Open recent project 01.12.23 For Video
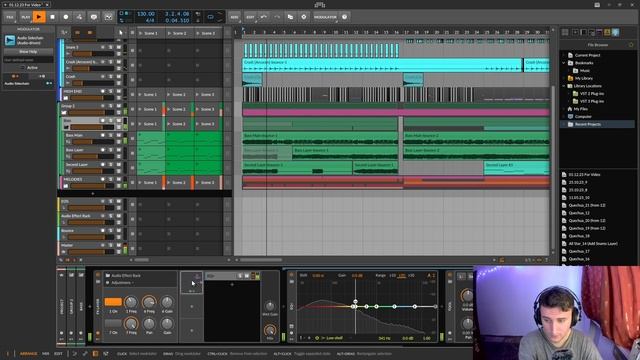The image size is (640, 360). coord(584,174)
